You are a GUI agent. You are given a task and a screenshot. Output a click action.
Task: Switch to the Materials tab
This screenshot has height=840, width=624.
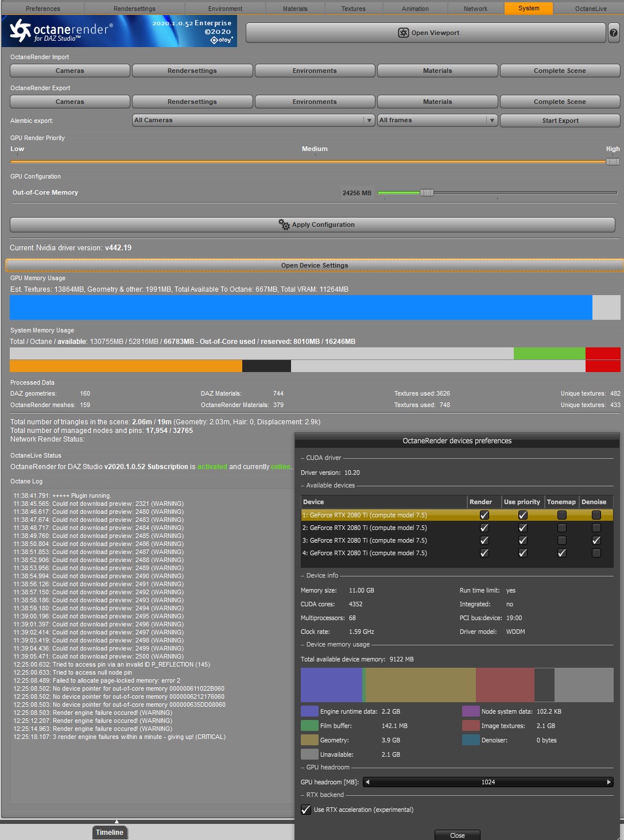point(295,9)
